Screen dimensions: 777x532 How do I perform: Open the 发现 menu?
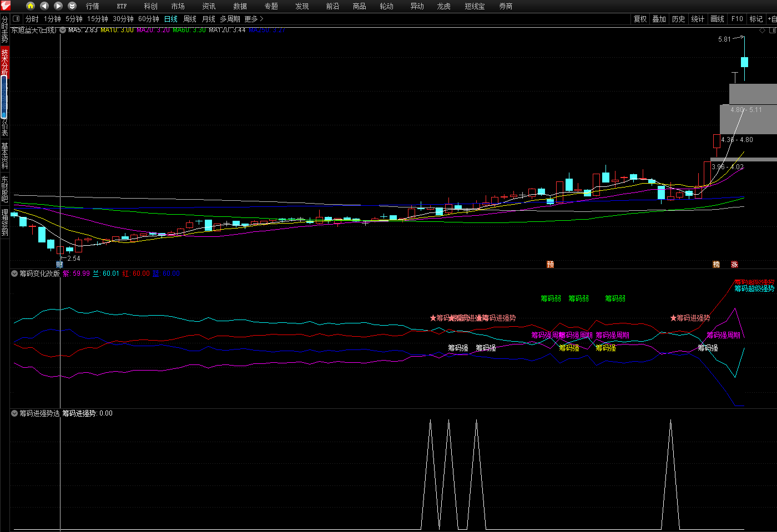coord(302,6)
